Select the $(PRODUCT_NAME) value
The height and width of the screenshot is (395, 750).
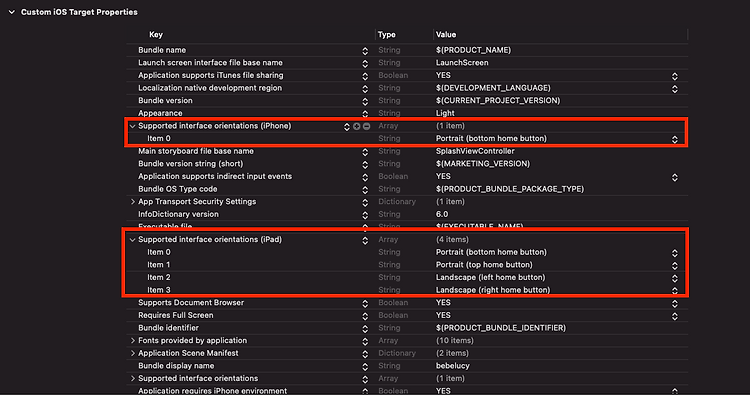point(473,50)
